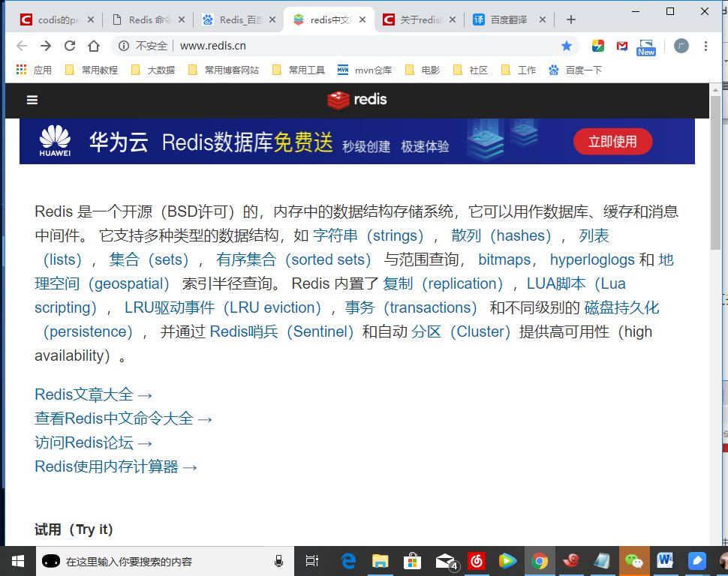This screenshot has width=728, height=576.
Task: Open Microsoft Store from the taskbar
Action: tap(412, 561)
